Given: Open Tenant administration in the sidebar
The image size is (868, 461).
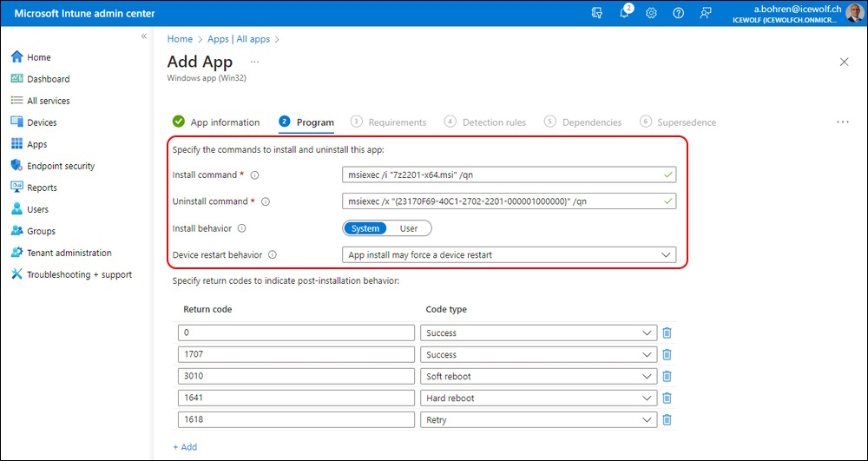Looking at the screenshot, I should coord(62,253).
